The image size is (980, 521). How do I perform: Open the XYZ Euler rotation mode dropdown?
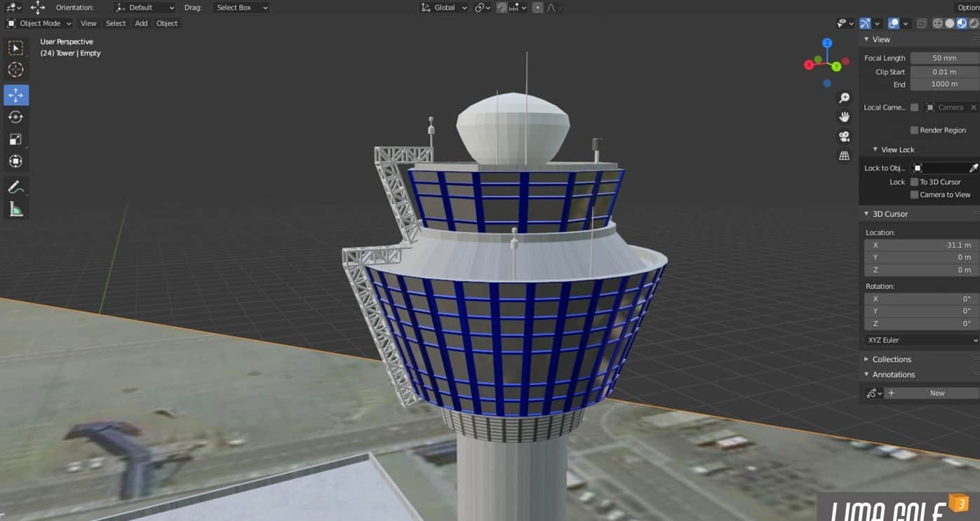921,340
